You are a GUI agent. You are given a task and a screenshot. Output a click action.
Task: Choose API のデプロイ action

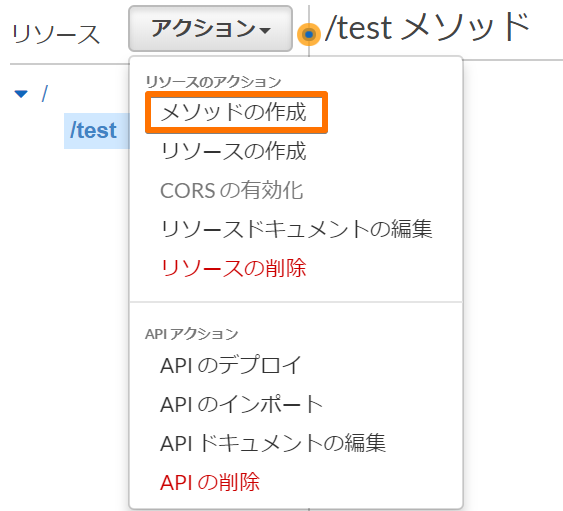(x=231, y=365)
